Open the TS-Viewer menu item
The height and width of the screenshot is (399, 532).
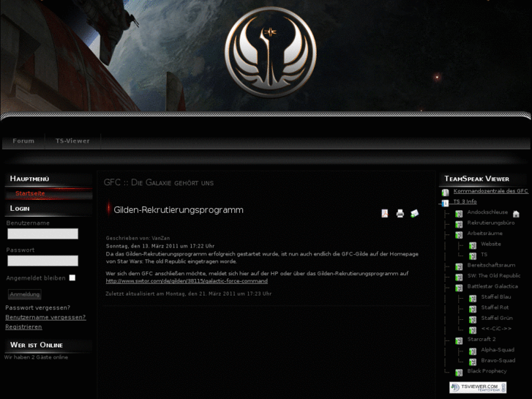coord(72,141)
